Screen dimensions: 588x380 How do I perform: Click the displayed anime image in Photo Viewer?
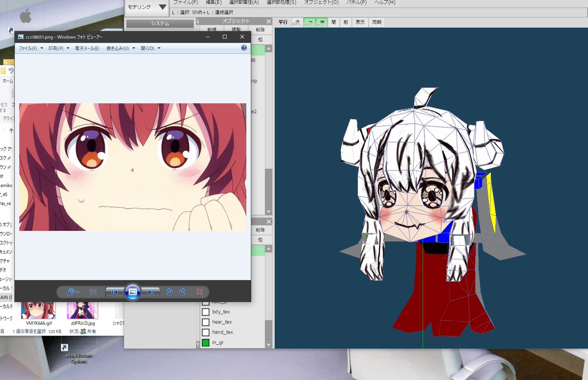(x=133, y=167)
